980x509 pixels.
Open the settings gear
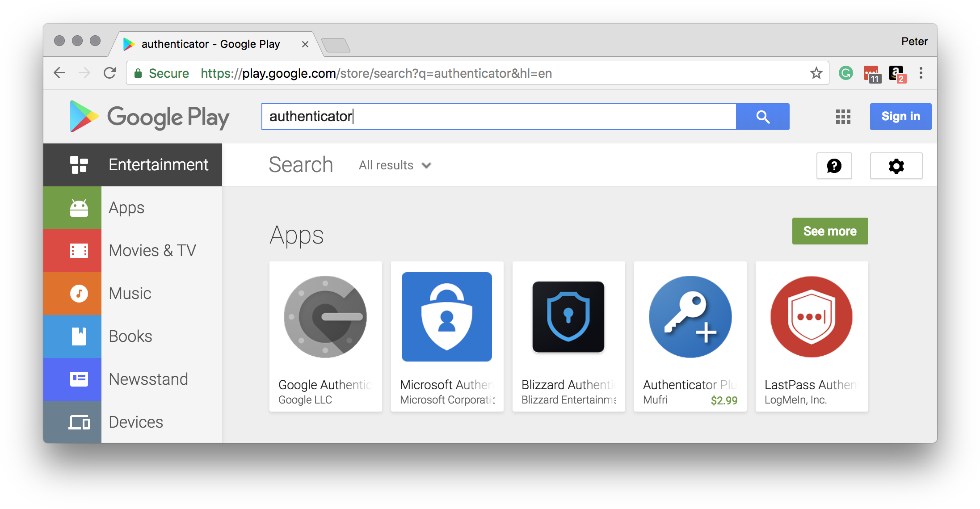coord(896,166)
